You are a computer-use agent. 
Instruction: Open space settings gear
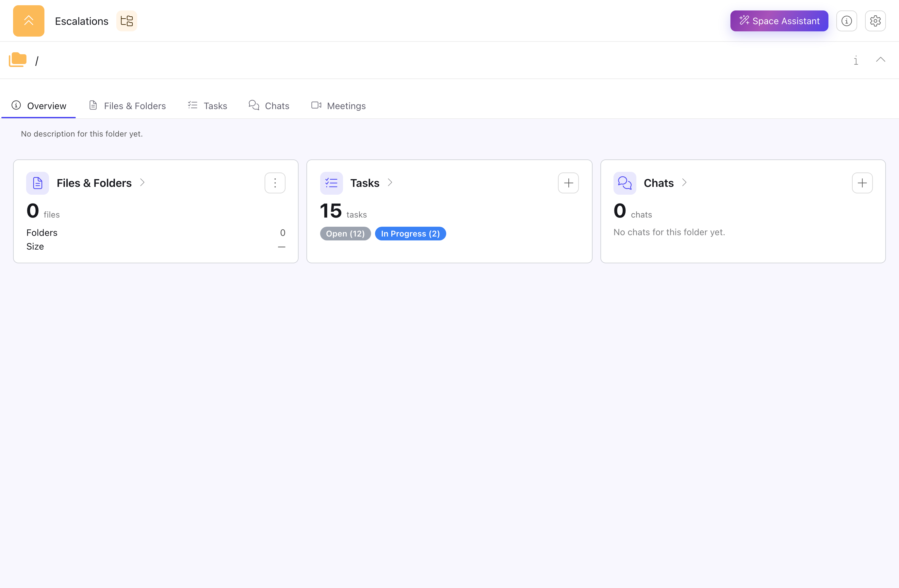coord(875,21)
